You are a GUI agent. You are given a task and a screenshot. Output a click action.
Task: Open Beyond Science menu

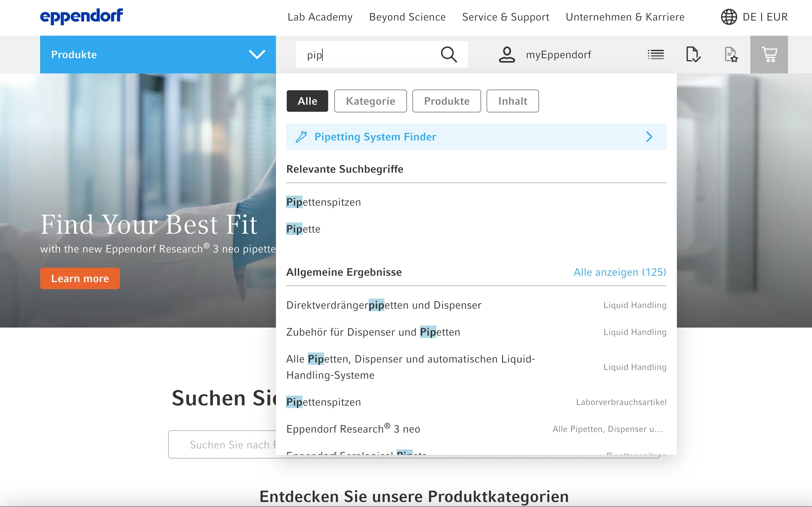pos(407,17)
